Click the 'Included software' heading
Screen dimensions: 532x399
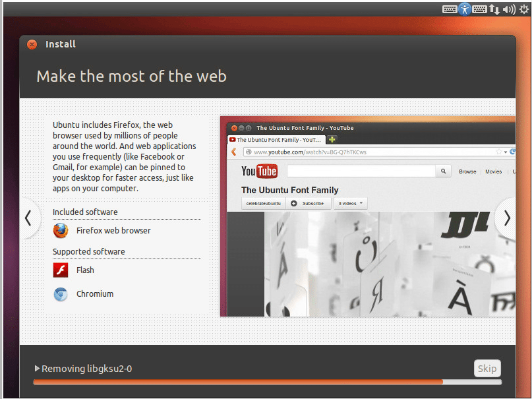click(x=85, y=212)
